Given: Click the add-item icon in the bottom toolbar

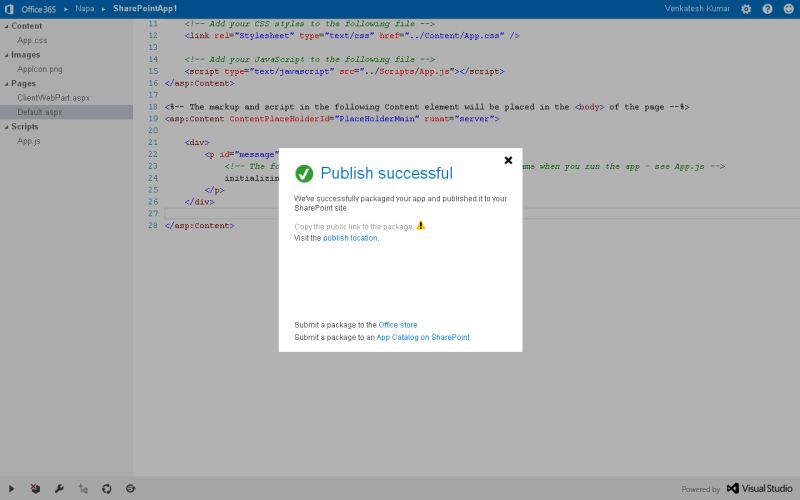Looking at the screenshot, I should pos(83,488).
